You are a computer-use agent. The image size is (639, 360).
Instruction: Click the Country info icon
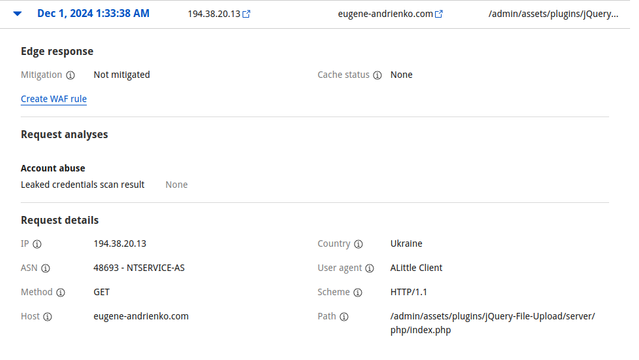358,244
